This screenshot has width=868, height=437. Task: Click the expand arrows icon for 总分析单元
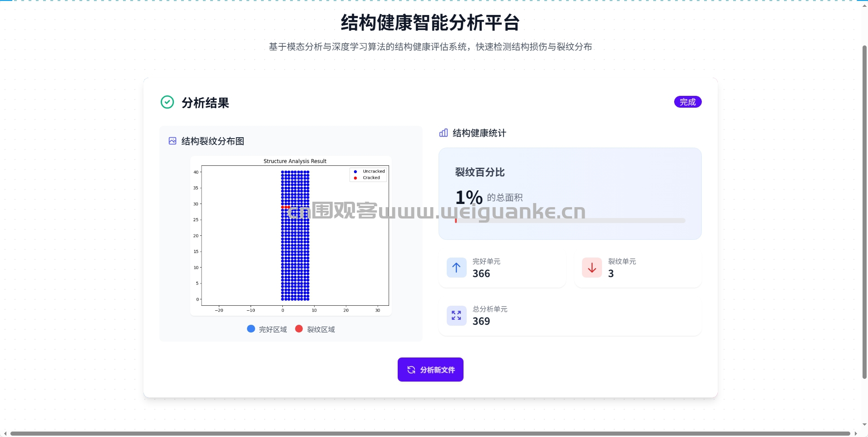(456, 315)
